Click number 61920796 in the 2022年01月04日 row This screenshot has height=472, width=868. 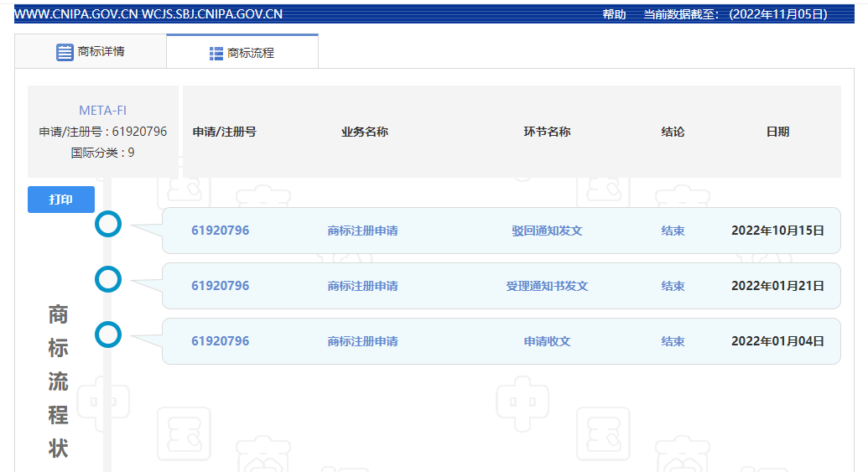point(220,341)
